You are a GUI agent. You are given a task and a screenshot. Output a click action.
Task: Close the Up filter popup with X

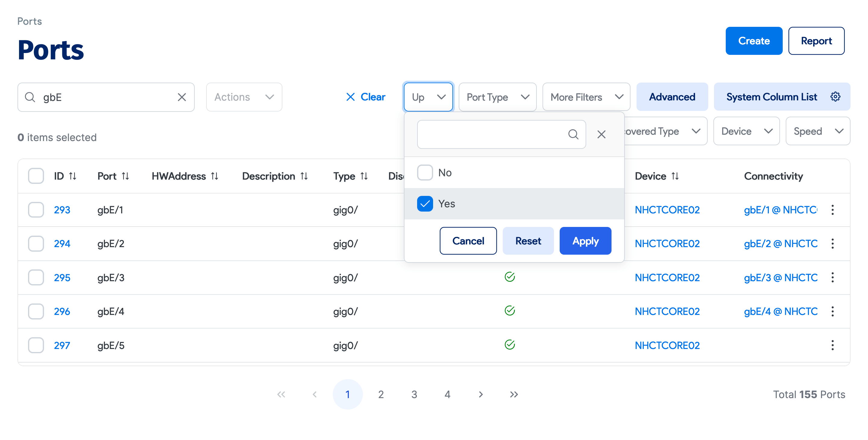601,134
